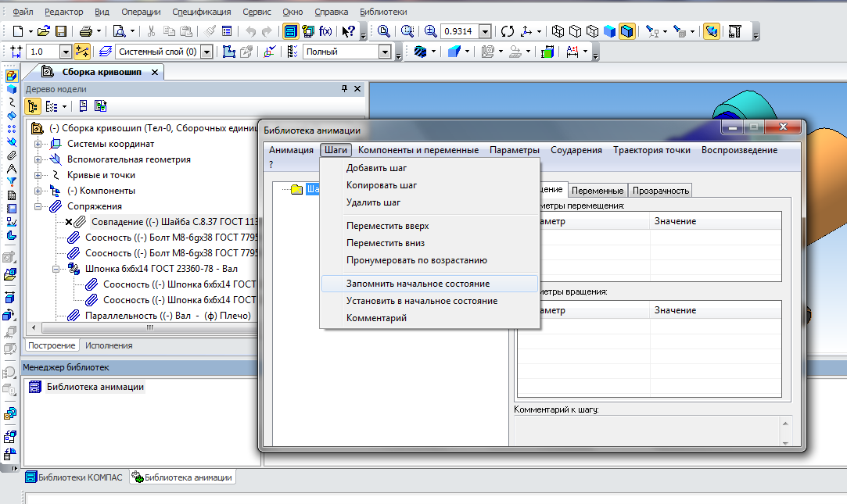Expand the Системы координат tree node

pos(38,144)
